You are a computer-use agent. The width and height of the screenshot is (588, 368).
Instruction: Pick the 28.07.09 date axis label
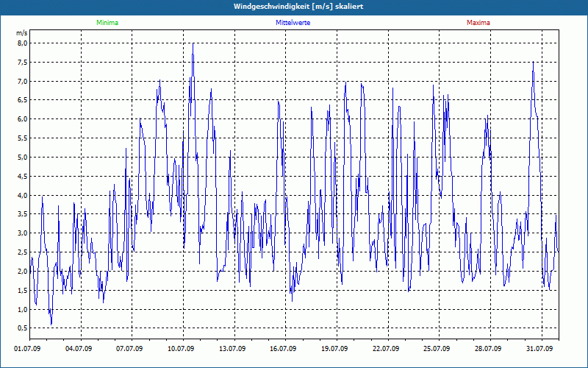point(488,349)
